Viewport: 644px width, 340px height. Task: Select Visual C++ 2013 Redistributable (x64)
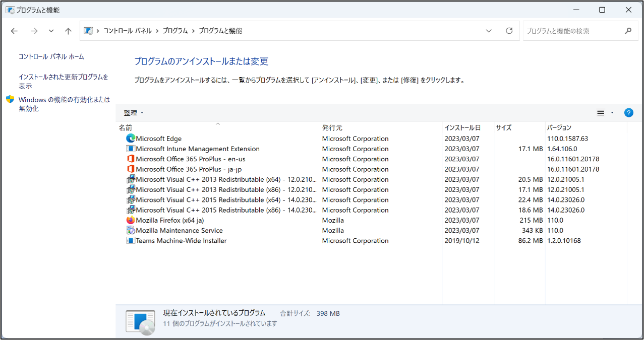tap(226, 179)
